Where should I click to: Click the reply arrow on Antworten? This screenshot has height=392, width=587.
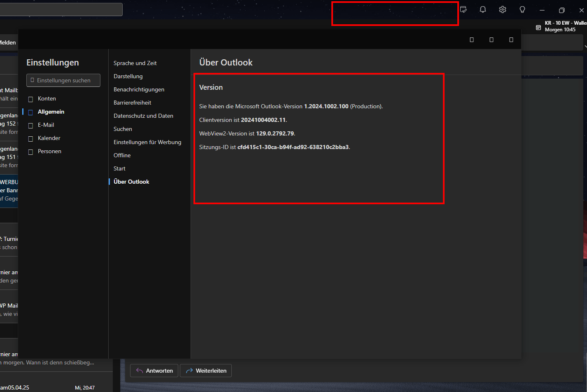pos(140,371)
